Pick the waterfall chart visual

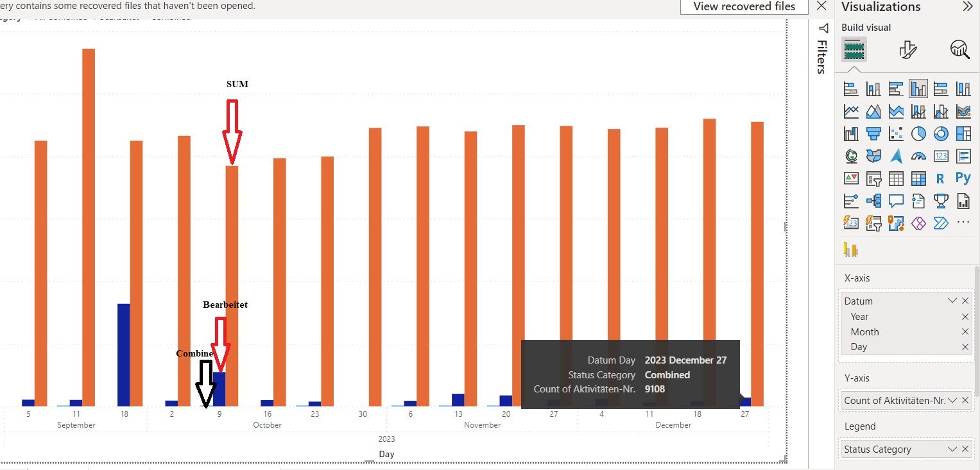click(851, 133)
